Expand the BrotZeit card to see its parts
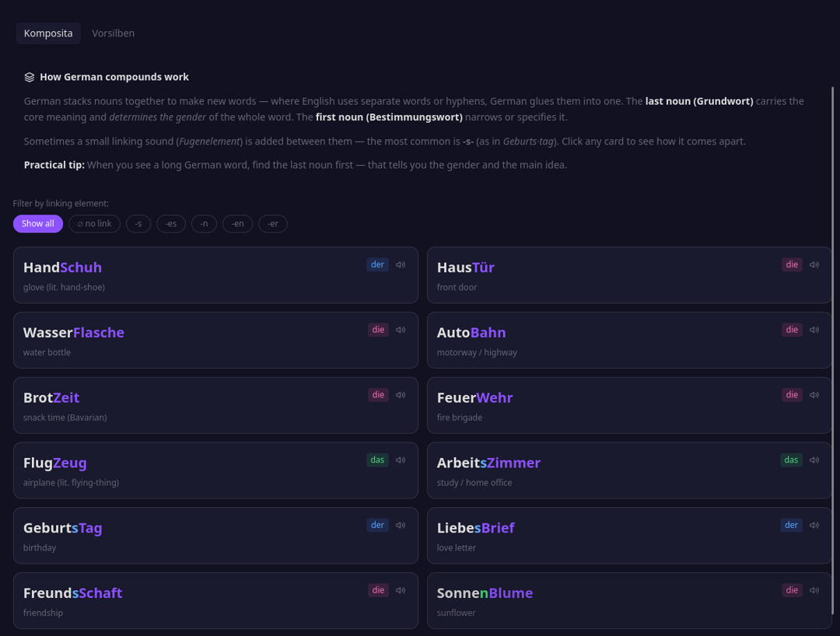The image size is (840, 636). click(x=215, y=405)
